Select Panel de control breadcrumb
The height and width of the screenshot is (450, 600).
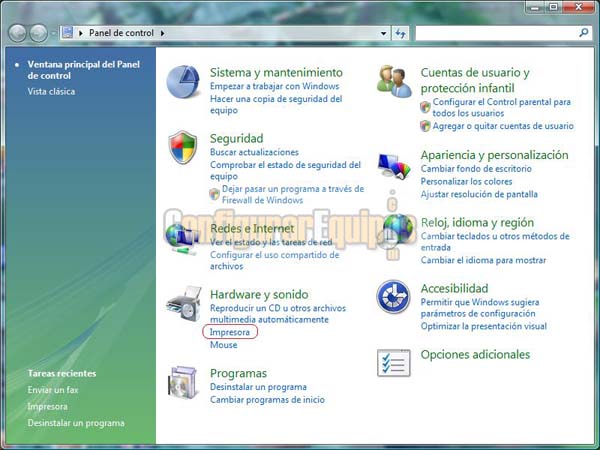click(x=121, y=33)
